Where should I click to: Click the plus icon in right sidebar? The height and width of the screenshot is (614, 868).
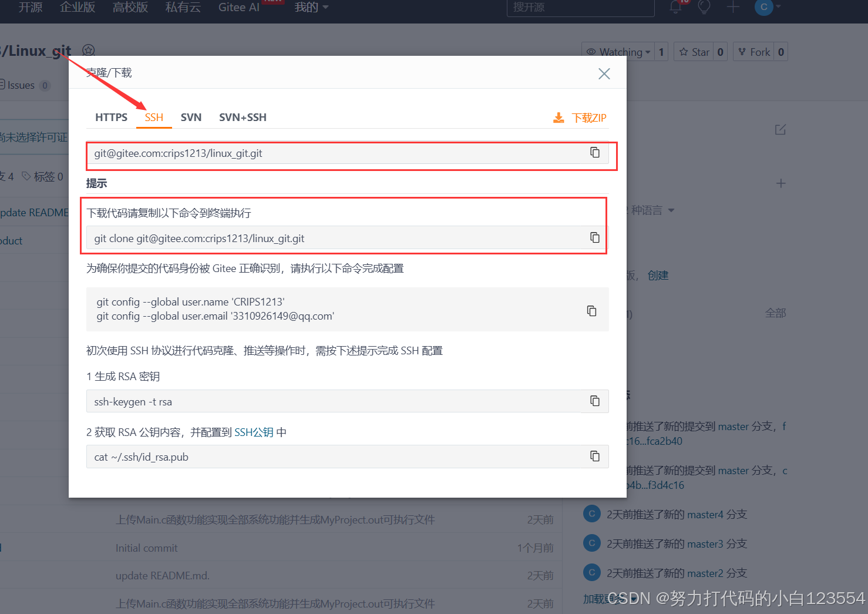[780, 183]
